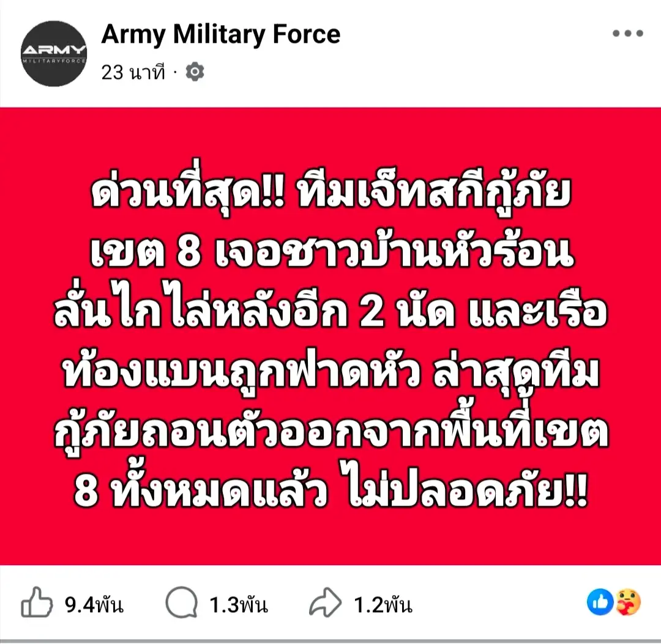Click the line starting ลั่นไกไล่หลังอีก 2 นัด
Image resolution: width=661 pixels, height=644 pixels.
pos(330,311)
